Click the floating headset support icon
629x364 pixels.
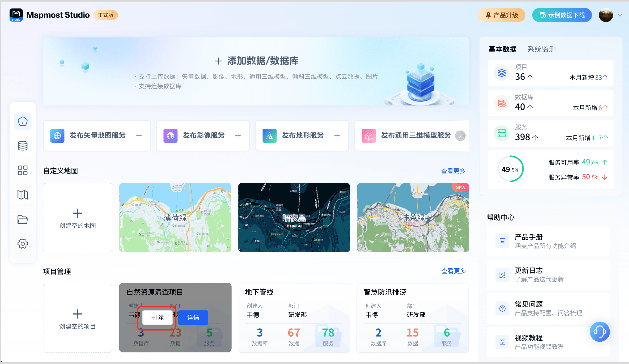point(599,332)
